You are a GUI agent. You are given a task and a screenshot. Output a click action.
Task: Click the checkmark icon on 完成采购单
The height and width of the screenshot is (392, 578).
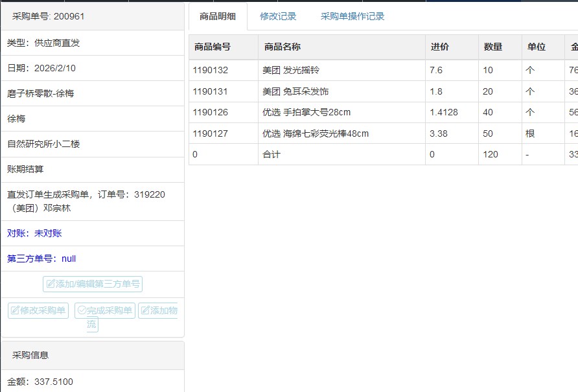(x=82, y=311)
